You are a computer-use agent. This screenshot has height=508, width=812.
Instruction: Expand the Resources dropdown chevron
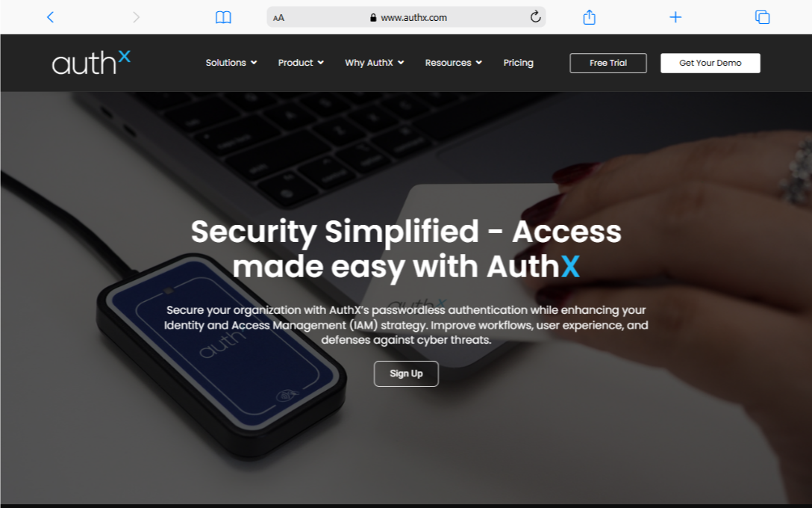(x=479, y=63)
